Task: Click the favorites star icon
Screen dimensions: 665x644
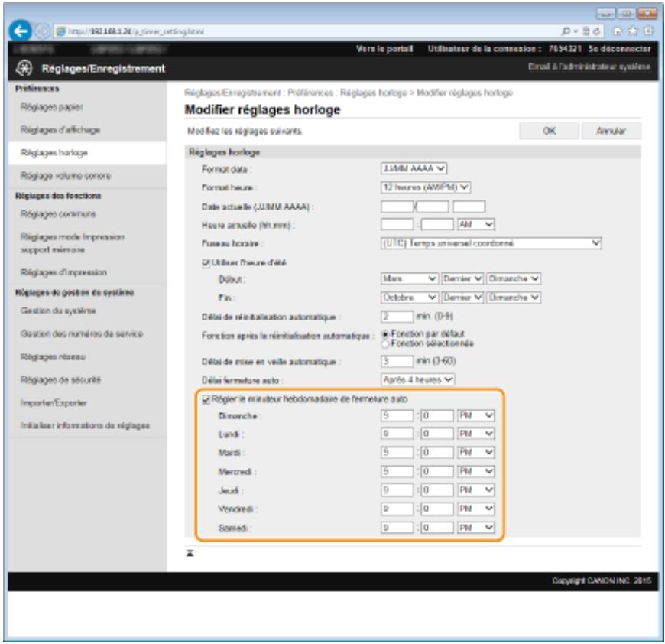Action: pos(633,31)
